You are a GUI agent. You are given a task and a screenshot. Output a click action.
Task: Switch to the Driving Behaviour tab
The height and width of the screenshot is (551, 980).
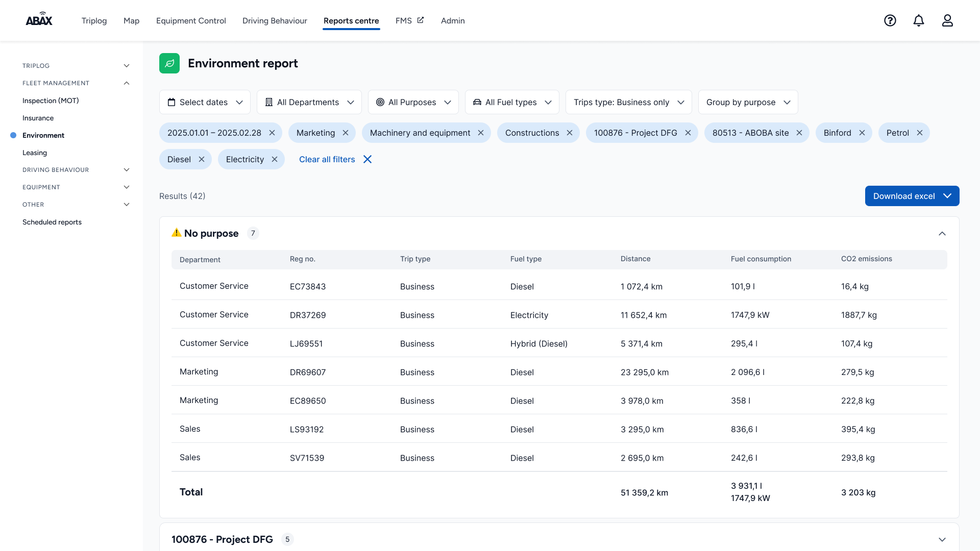pos(275,21)
